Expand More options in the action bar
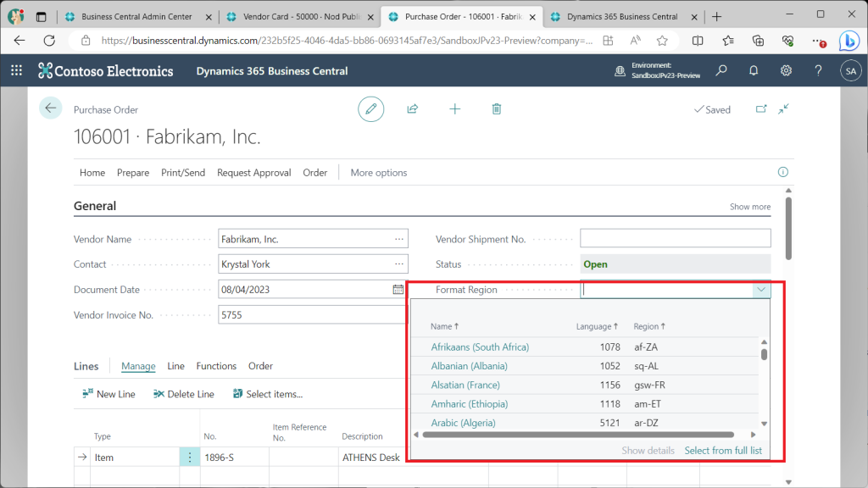 click(x=379, y=173)
